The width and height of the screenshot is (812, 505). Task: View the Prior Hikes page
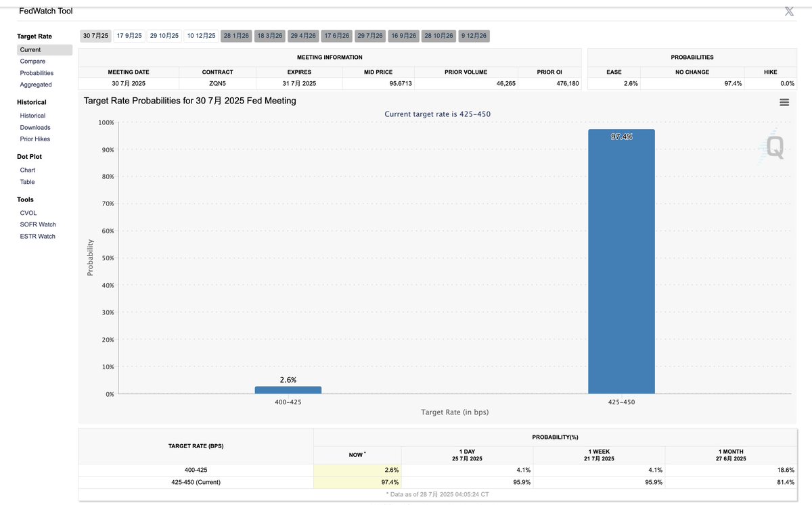35,139
